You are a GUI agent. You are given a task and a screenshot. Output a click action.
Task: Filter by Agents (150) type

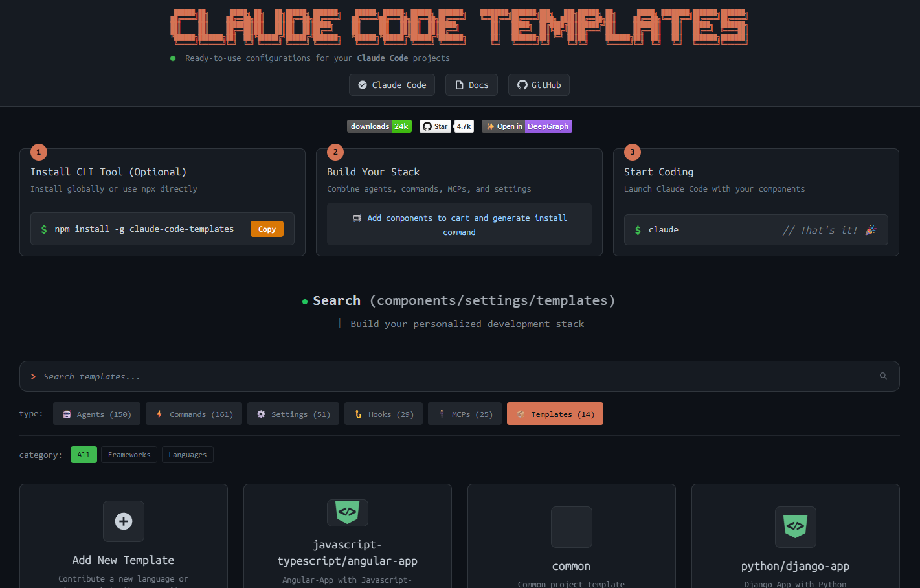(96, 414)
